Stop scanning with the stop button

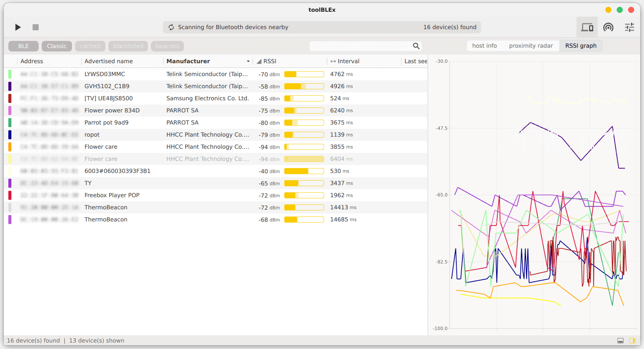(x=36, y=27)
